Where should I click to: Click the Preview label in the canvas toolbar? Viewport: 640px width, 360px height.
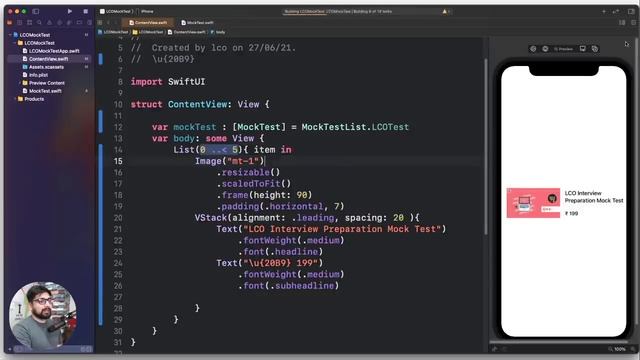point(563,49)
